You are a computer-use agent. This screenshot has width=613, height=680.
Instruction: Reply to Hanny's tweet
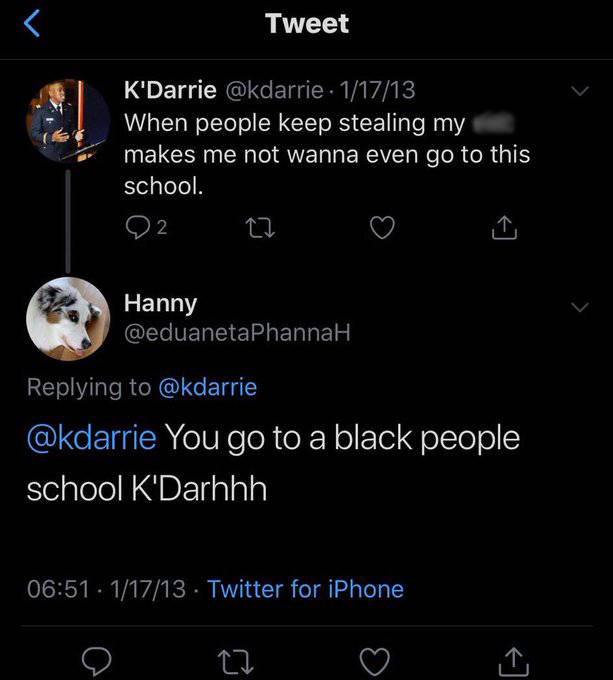click(97, 660)
